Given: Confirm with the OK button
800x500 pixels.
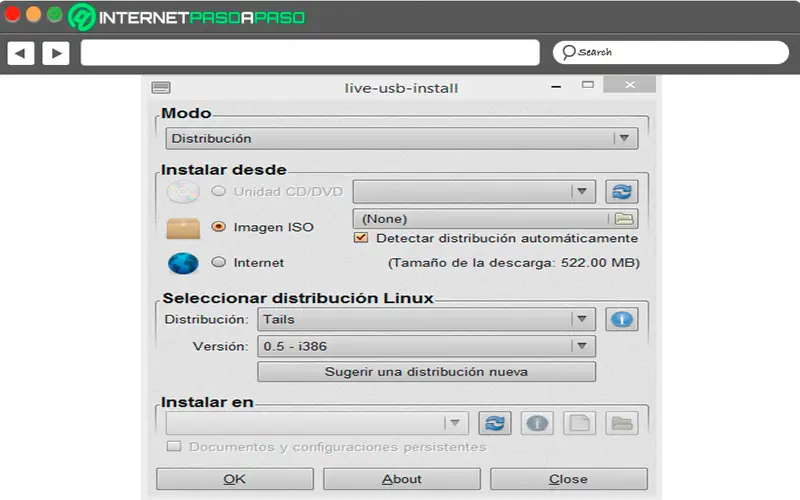Looking at the screenshot, I should point(235,479).
